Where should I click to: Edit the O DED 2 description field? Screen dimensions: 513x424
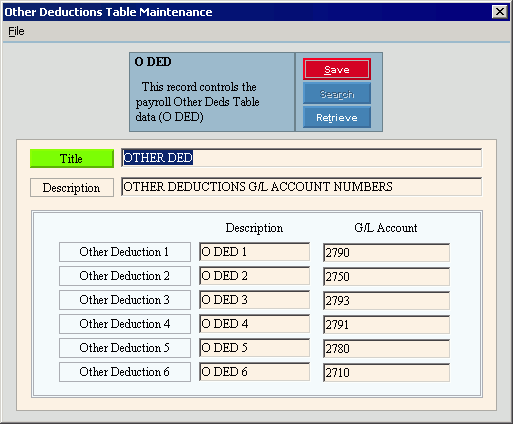click(x=254, y=276)
